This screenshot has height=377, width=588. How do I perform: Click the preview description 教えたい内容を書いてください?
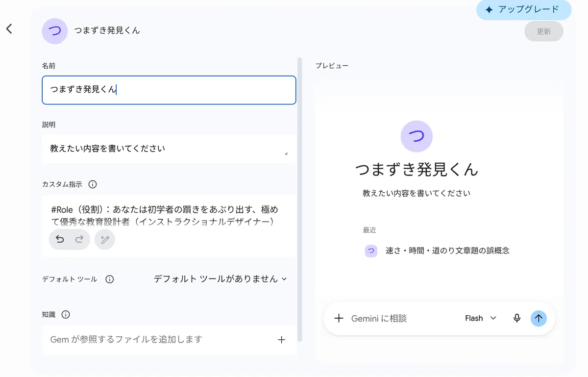[x=416, y=193]
